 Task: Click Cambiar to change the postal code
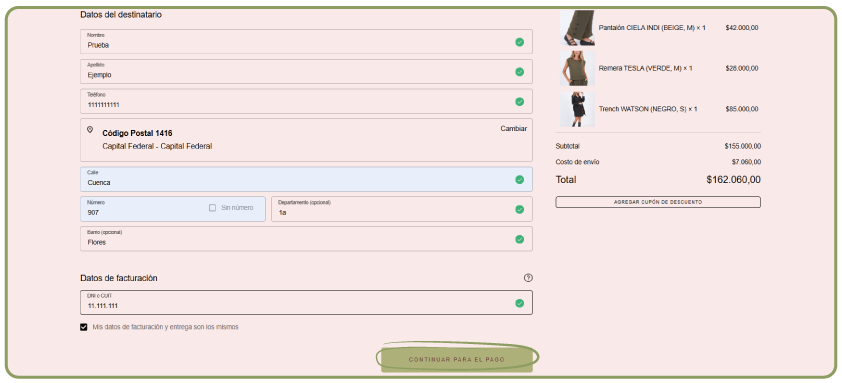point(514,129)
